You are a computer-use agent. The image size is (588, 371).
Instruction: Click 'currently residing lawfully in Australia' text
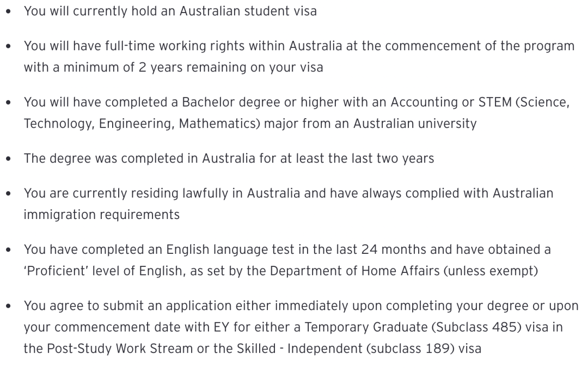point(186,193)
